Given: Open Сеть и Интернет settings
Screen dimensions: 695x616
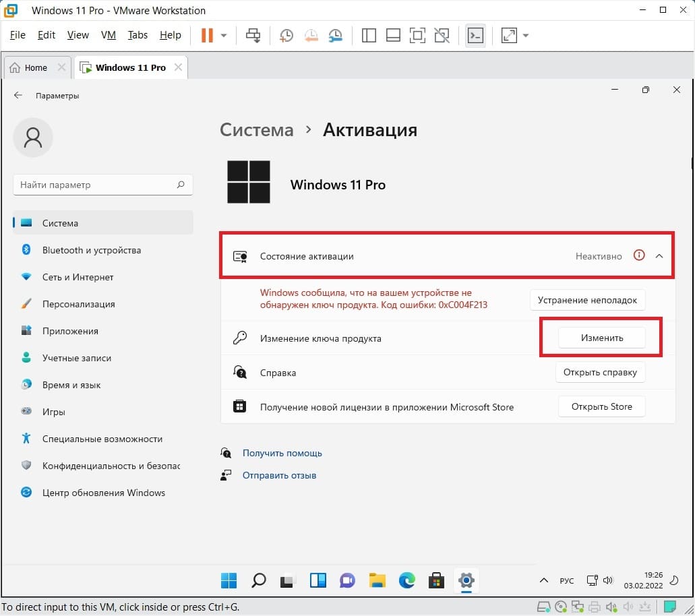Looking at the screenshot, I should [x=103, y=277].
